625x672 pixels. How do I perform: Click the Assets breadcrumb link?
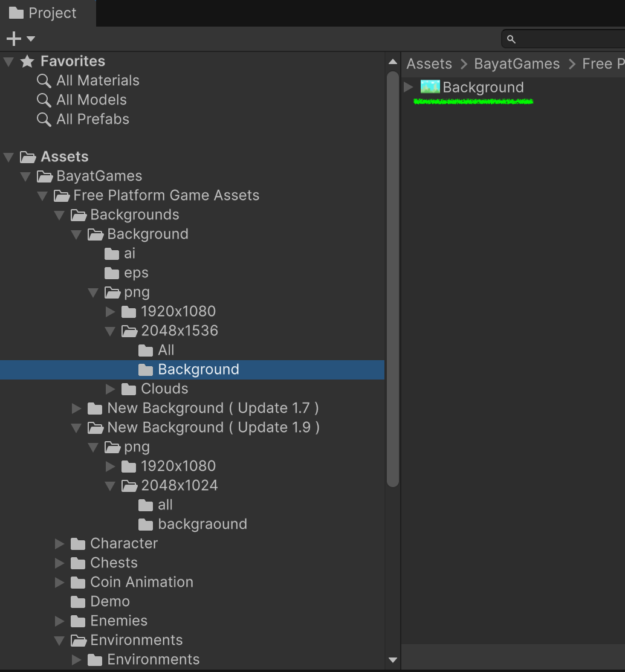(429, 64)
